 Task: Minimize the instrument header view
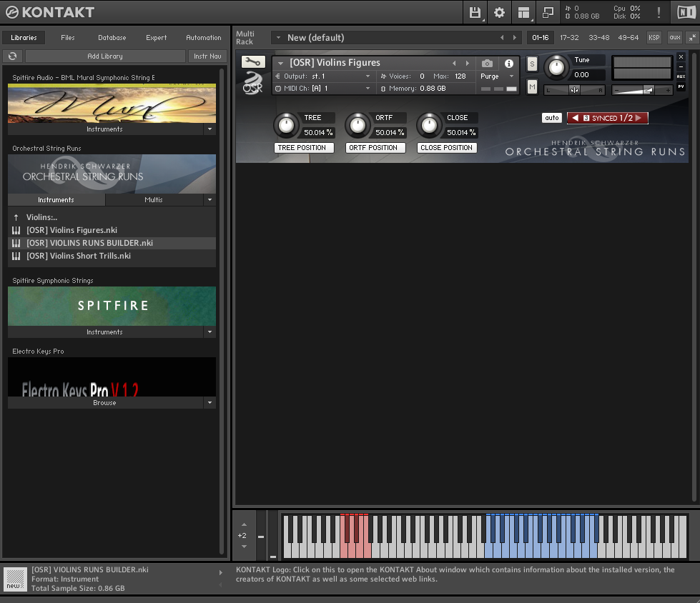tap(681, 67)
